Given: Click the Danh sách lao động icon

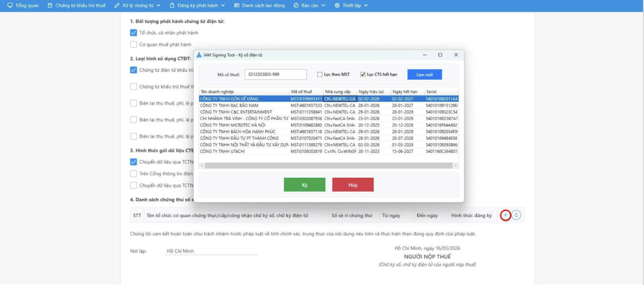Looking at the screenshot, I should (x=237, y=5).
